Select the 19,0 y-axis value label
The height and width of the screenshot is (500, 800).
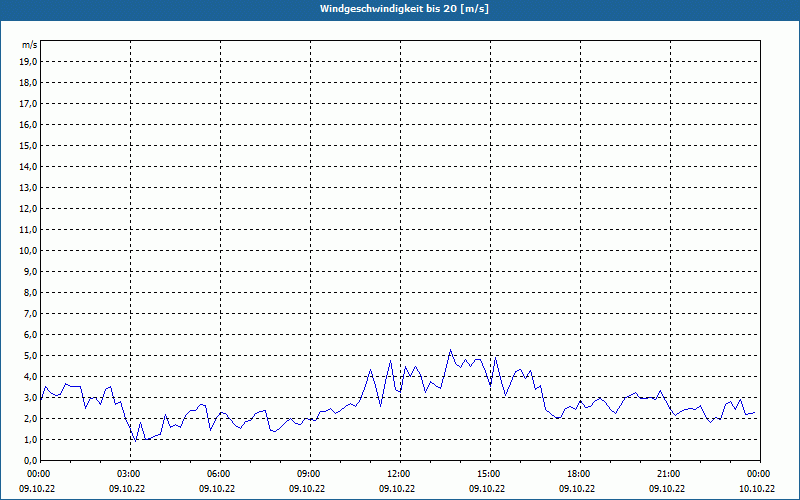[x=29, y=61]
